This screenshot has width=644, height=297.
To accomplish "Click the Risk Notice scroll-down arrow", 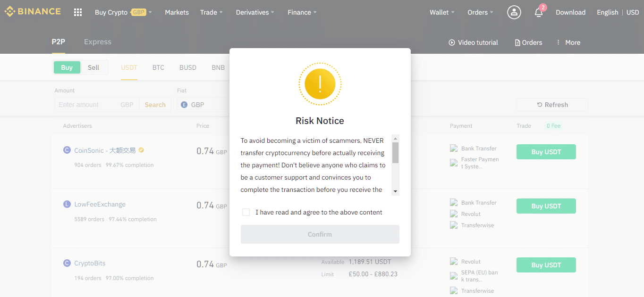I will 396,191.
